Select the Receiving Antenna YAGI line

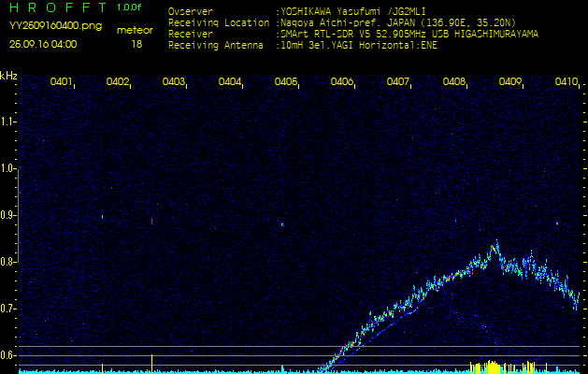(358, 43)
